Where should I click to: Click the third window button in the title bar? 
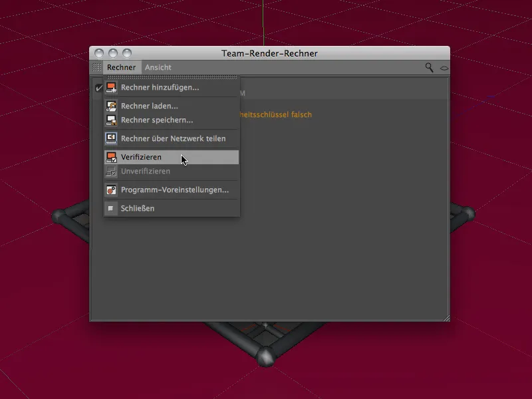pyautogui.click(x=127, y=53)
